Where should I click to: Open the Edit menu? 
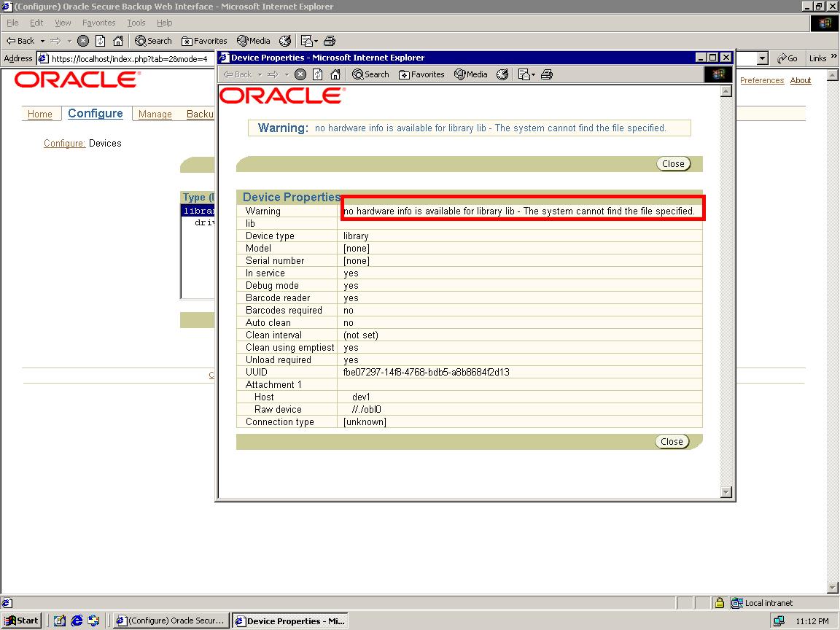pos(36,23)
